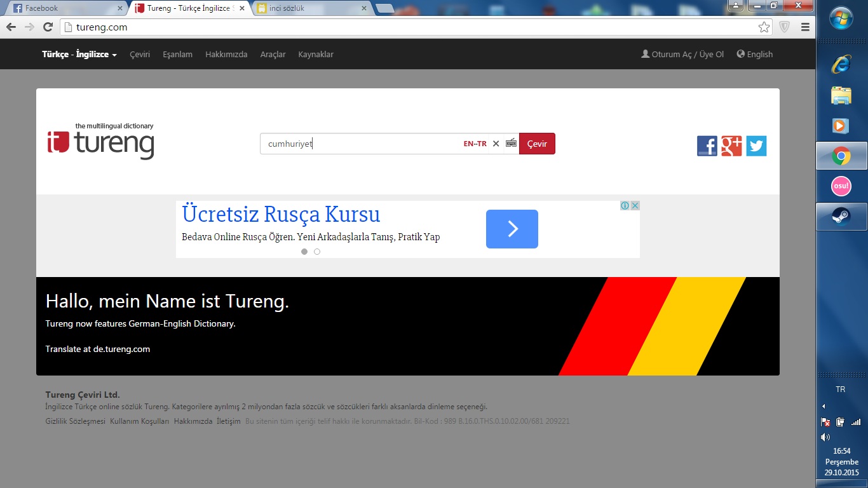The height and width of the screenshot is (488, 868).
Task: Reload the page with the refresh icon
Action: click(48, 27)
